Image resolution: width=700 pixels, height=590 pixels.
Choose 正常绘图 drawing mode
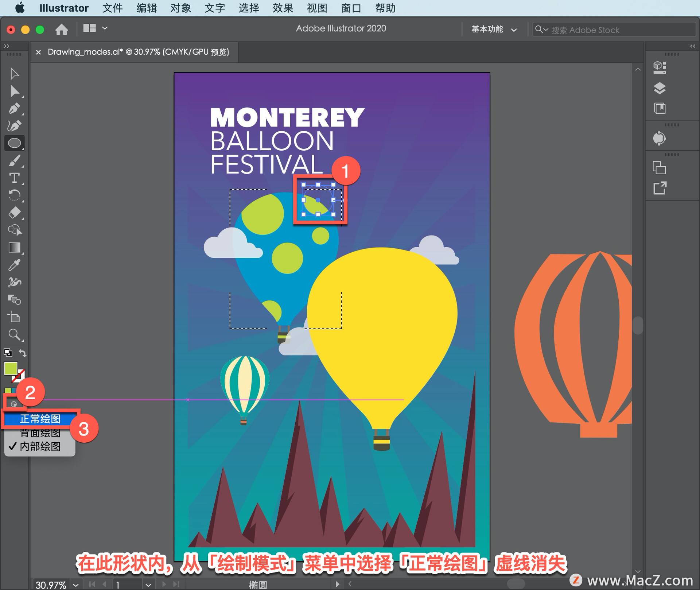pos(40,419)
